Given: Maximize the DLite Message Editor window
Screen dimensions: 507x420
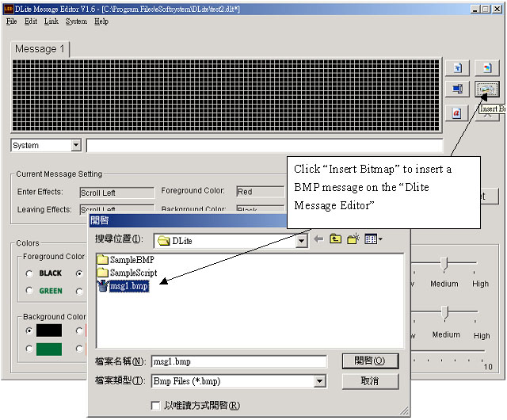Looking at the screenshot, I should 486,10.
